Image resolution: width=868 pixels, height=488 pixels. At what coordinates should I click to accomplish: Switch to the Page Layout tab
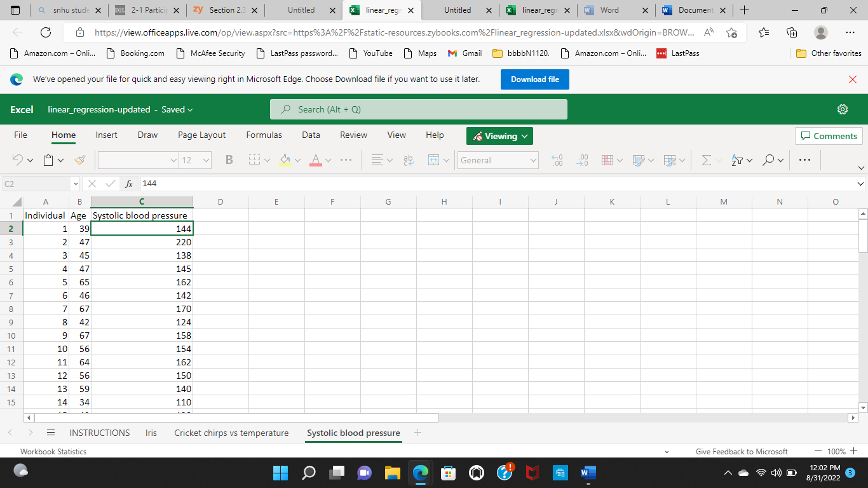pyautogui.click(x=202, y=135)
